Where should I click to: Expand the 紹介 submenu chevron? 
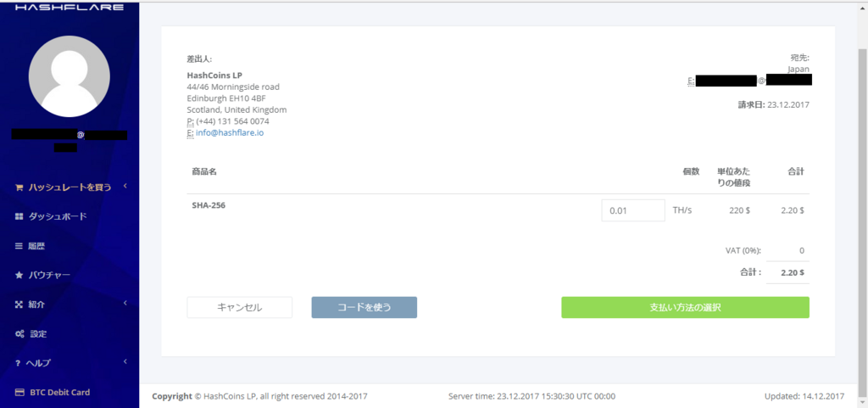point(125,303)
